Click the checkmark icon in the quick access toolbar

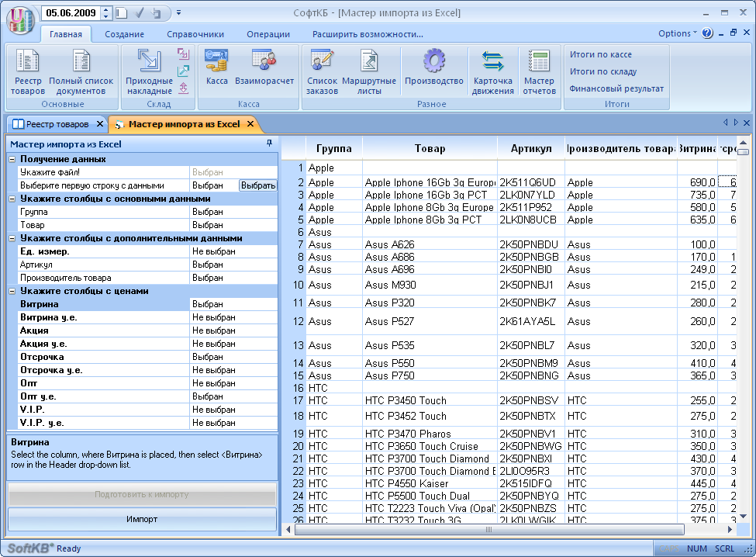tap(140, 13)
